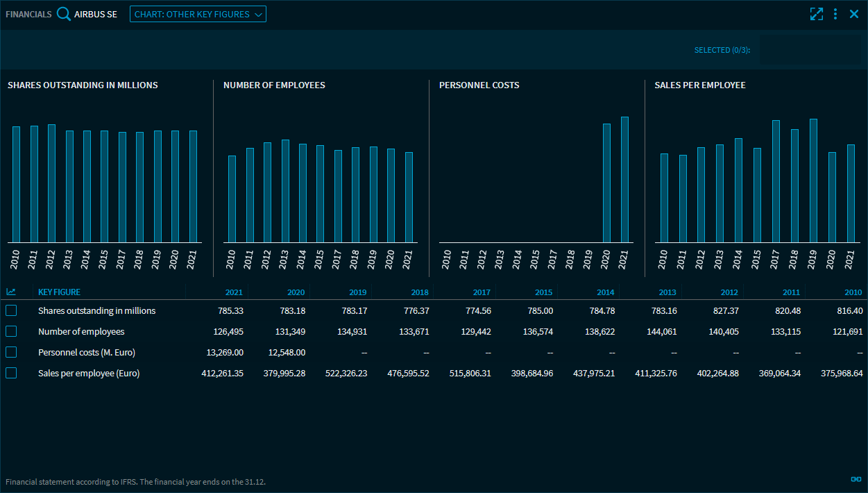This screenshot has width=868, height=493.
Task: Click the 2021 bar in Personnel Costs chart
Action: pyautogui.click(x=624, y=180)
